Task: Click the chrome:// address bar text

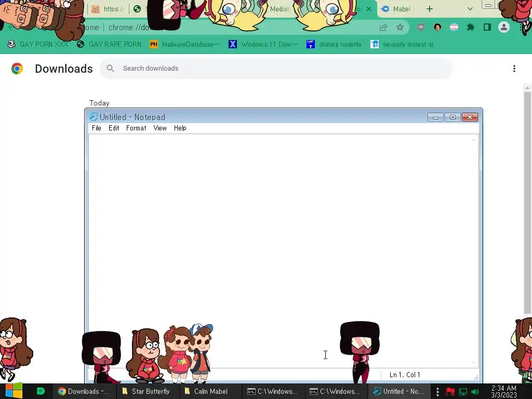Action: [x=129, y=28]
